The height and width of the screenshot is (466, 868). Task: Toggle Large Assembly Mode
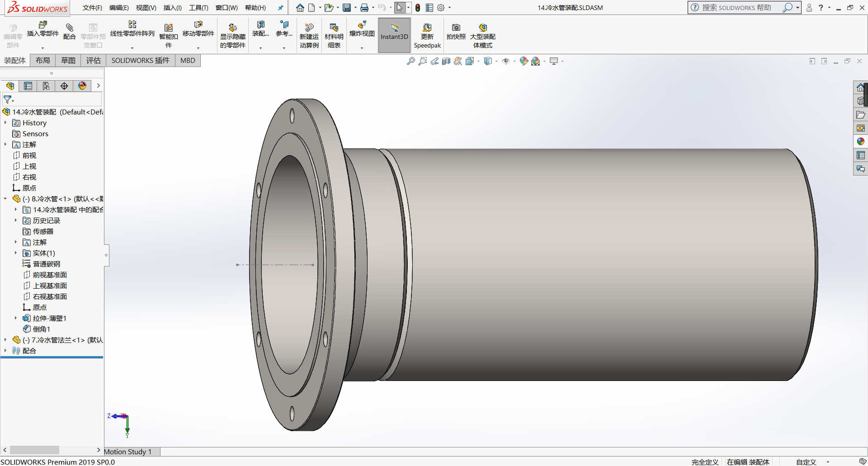tap(483, 35)
